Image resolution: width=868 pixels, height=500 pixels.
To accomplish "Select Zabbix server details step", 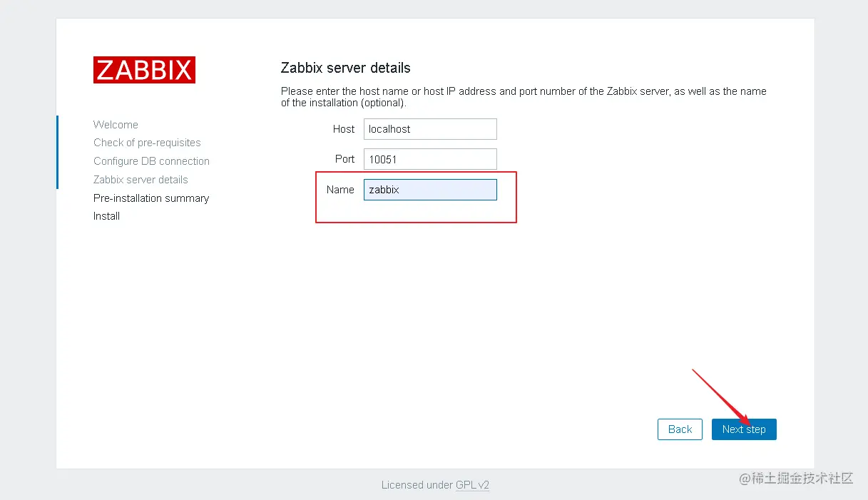I will [x=141, y=180].
